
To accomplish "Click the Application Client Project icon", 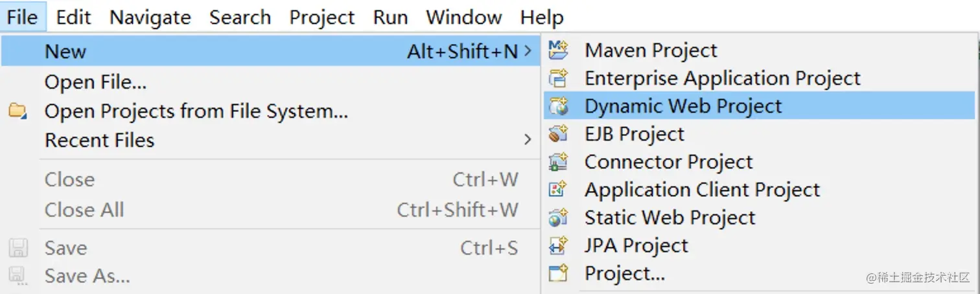I will (558, 189).
